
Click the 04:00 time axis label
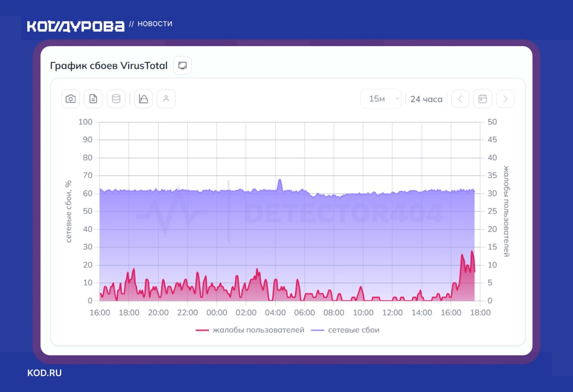pyautogui.click(x=275, y=313)
